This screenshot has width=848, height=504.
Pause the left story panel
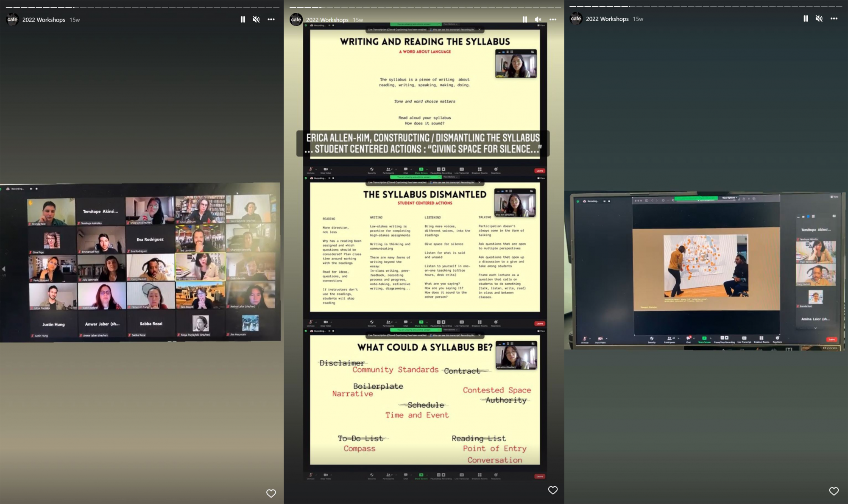tap(243, 19)
